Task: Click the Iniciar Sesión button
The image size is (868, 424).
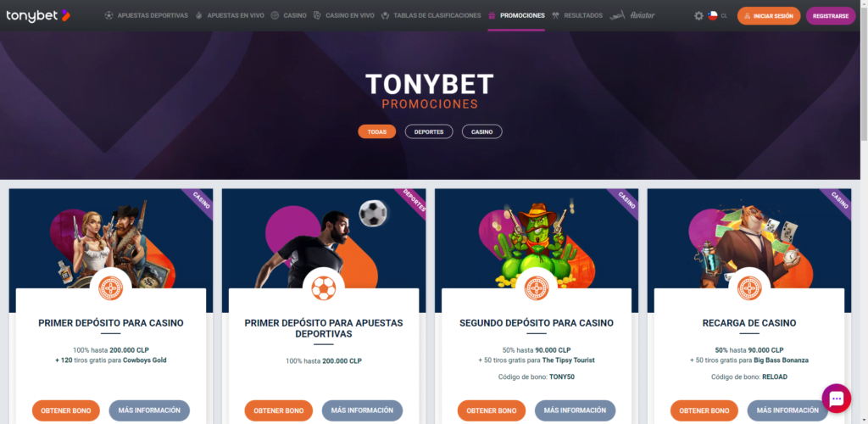Action: click(769, 16)
